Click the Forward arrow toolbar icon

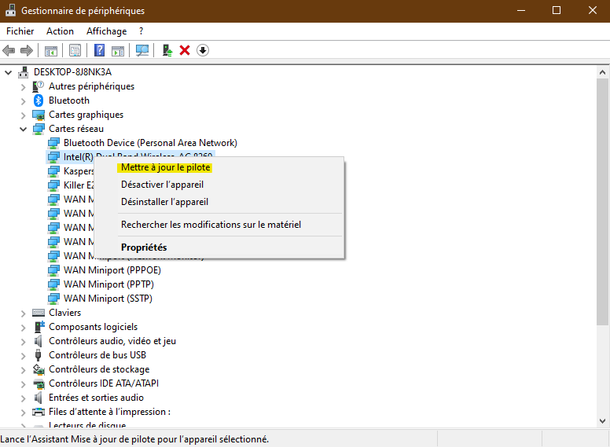coord(26,51)
